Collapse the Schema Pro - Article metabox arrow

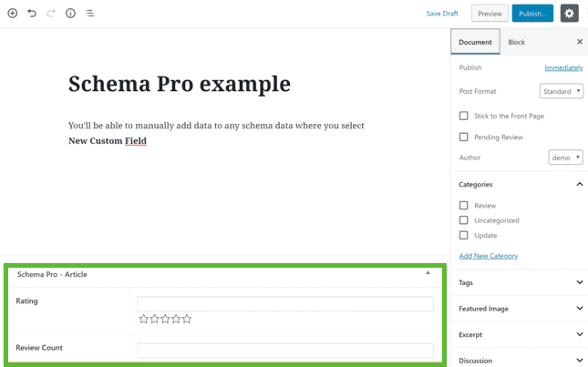(x=428, y=273)
